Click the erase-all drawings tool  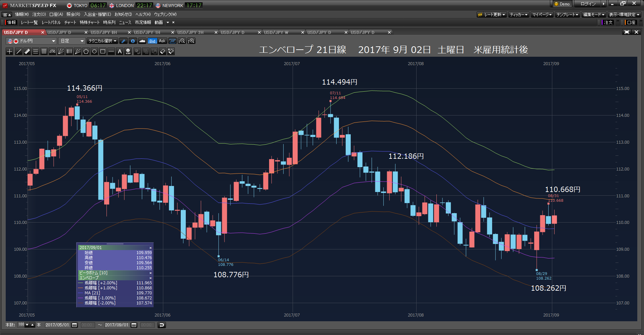171,51
